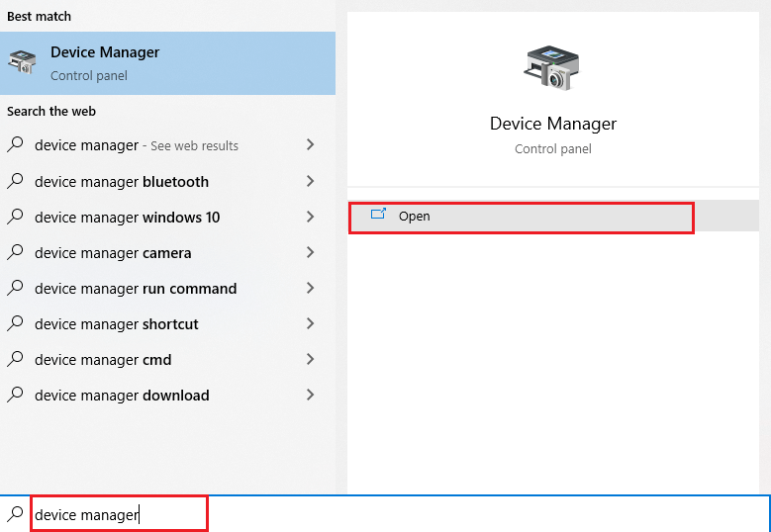
Task: Expand the arrow for device manager windows 10
Action: coord(310,217)
